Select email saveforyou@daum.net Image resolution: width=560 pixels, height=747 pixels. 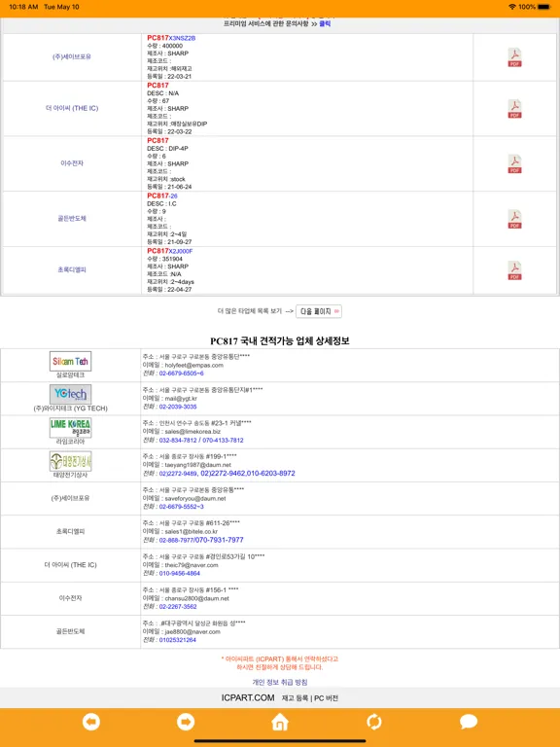195,498
